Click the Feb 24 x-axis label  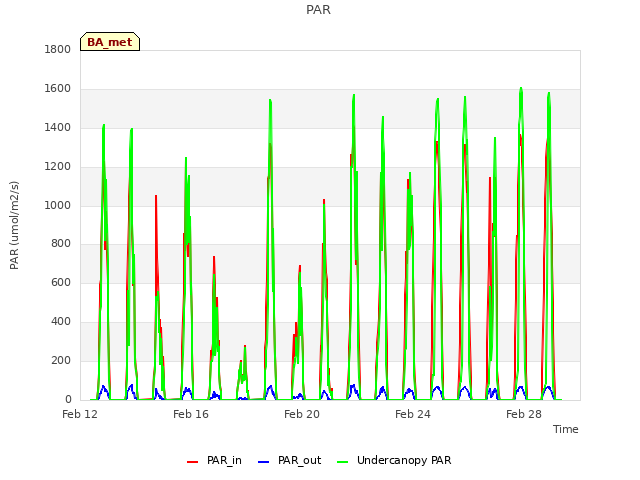coord(413,414)
